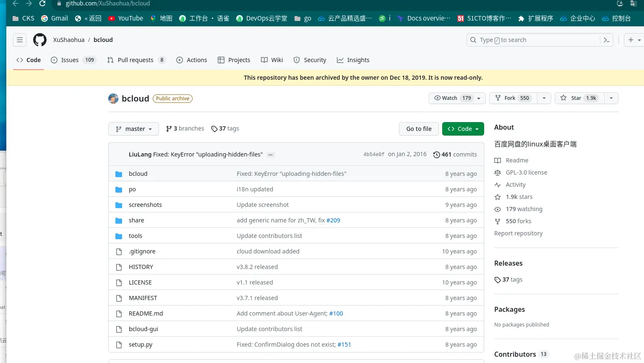Expand the Fork options arrow
The image size is (644, 363).
(544, 98)
